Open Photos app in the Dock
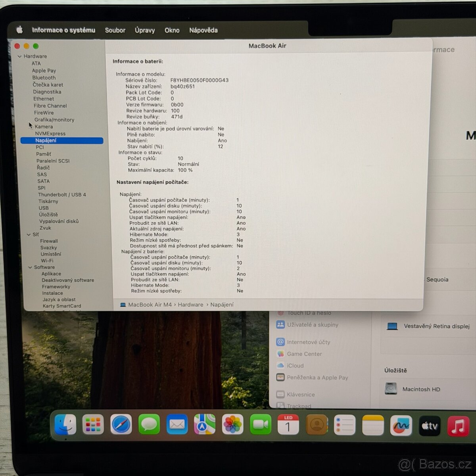 click(233, 425)
